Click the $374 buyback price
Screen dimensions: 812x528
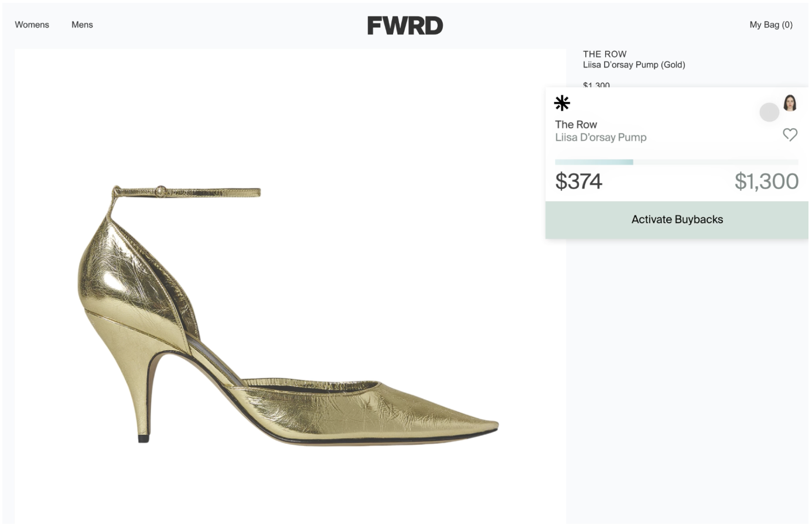pyautogui.click(x=578, y=181)
